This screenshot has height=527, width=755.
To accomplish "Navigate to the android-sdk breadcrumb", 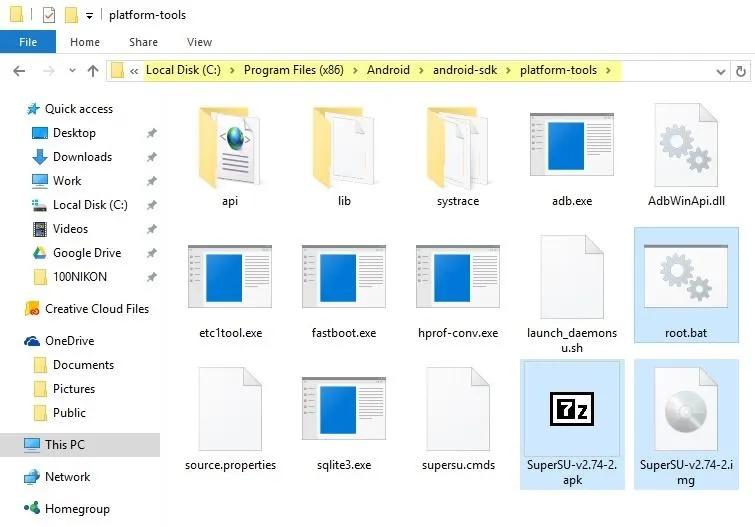I will coord(465,70).
